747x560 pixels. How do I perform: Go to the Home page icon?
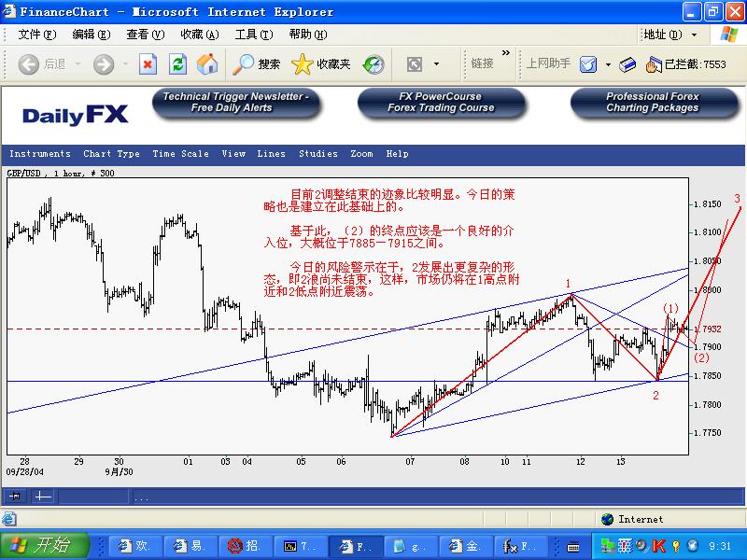tap(207, 64)
